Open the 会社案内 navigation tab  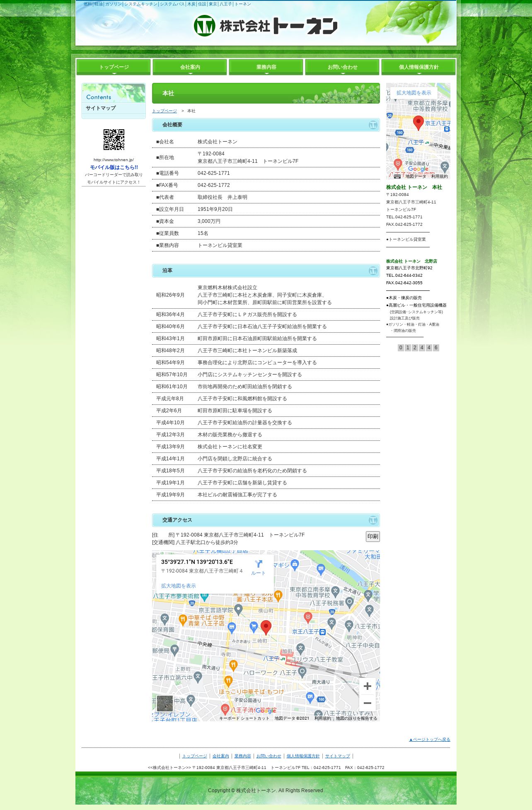pos(190,67)
